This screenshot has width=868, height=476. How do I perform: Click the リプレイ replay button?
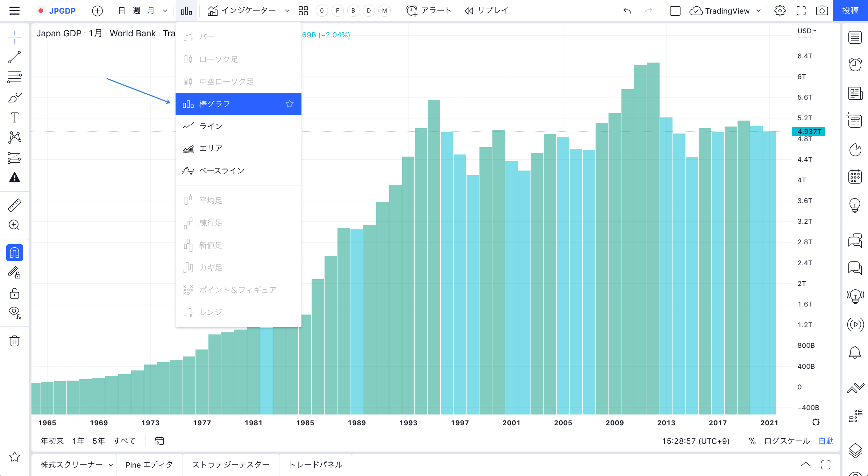(x=486, y=10)
